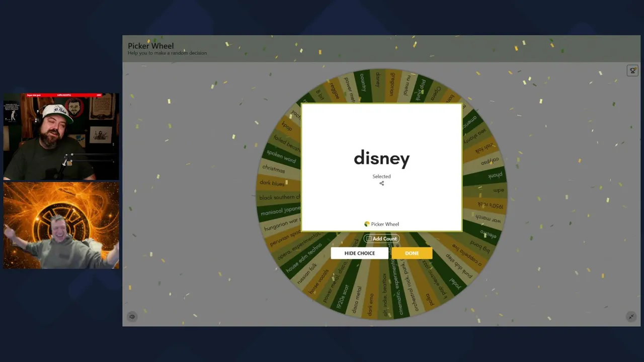
Task: Click the 'Selected' label
Action: tap(381, 176)
